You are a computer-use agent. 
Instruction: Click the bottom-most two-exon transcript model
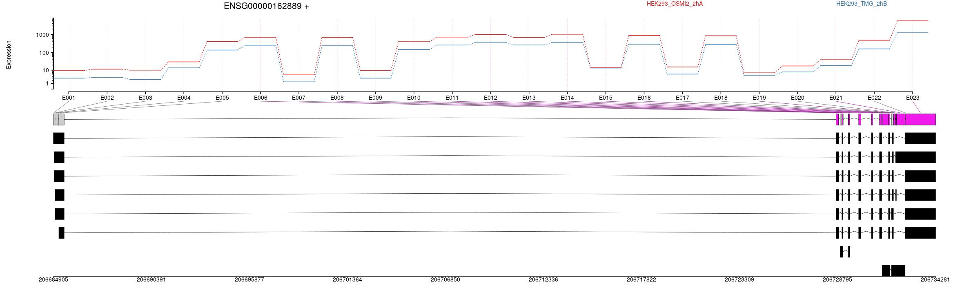tap(893, 270)
